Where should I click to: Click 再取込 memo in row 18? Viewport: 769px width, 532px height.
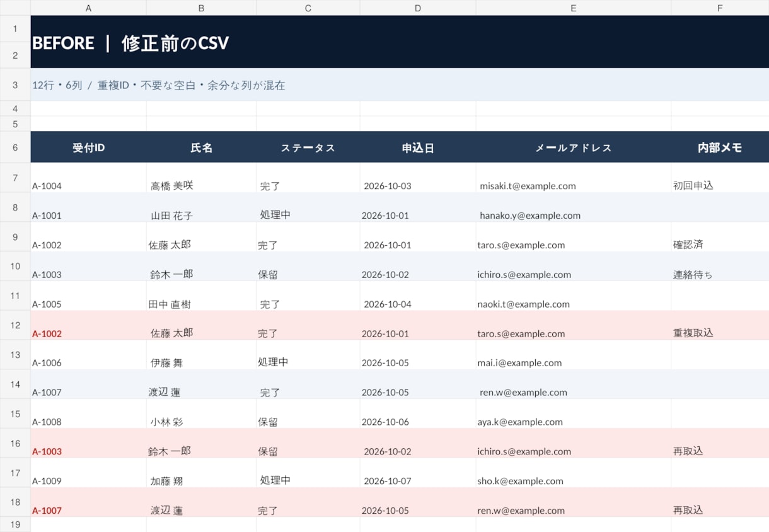pos(688,510)
